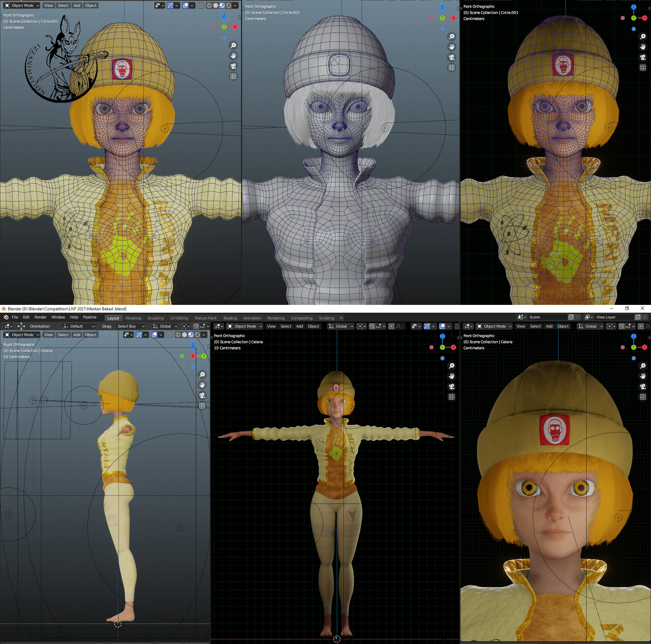This screenshot has height=644, width=651.
Task: Click the new scene icon beside Scene field
Action: click(571, 317)
